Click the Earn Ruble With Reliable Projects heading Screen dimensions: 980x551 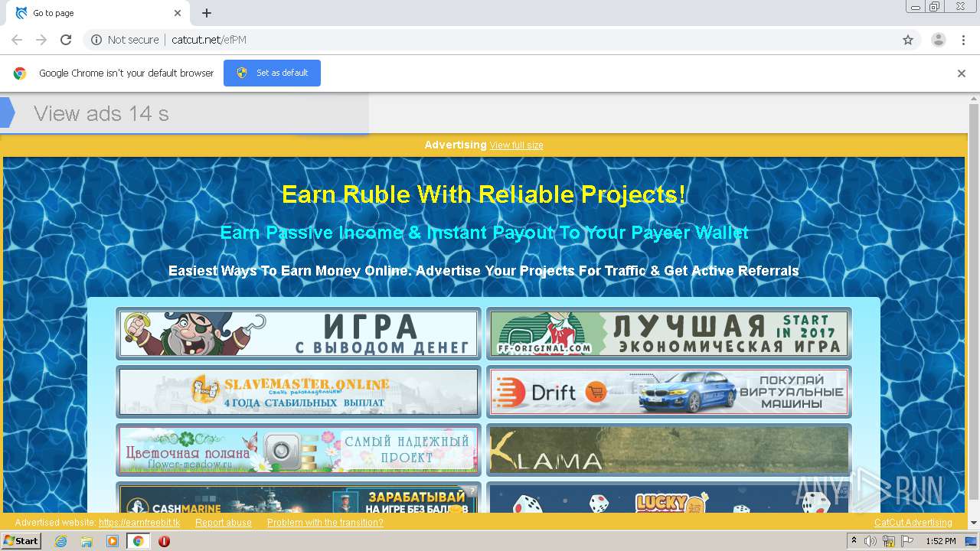[484, 194]
